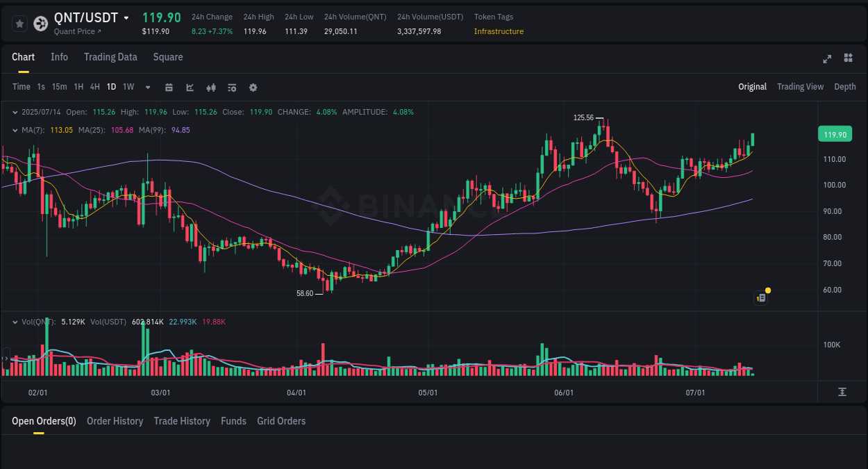Select the 1W timeframe option

(128, 87)
